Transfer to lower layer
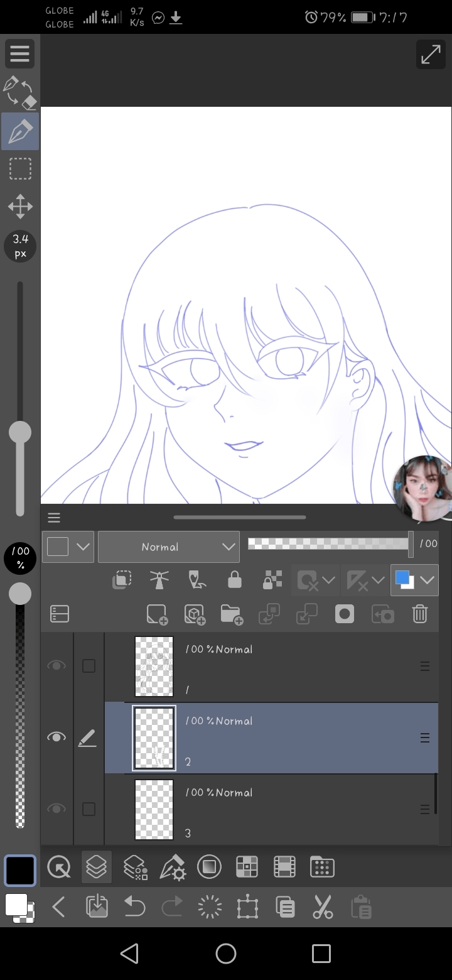The width and height of the screenshot is (452, 980). (269, 614)
